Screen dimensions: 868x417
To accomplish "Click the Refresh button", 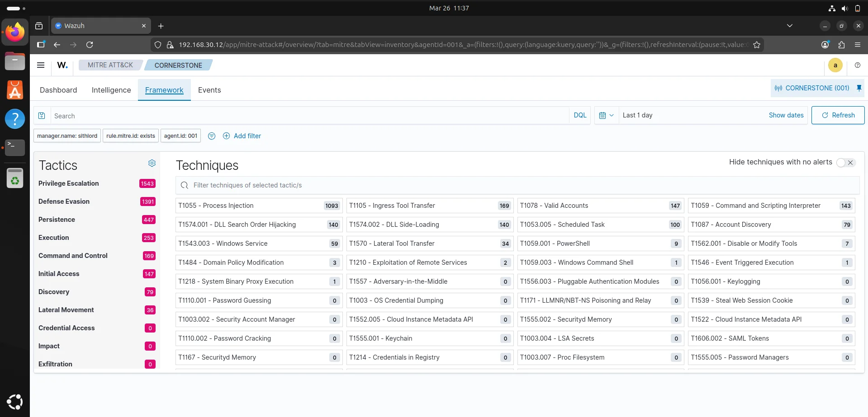I will point(838,115).
